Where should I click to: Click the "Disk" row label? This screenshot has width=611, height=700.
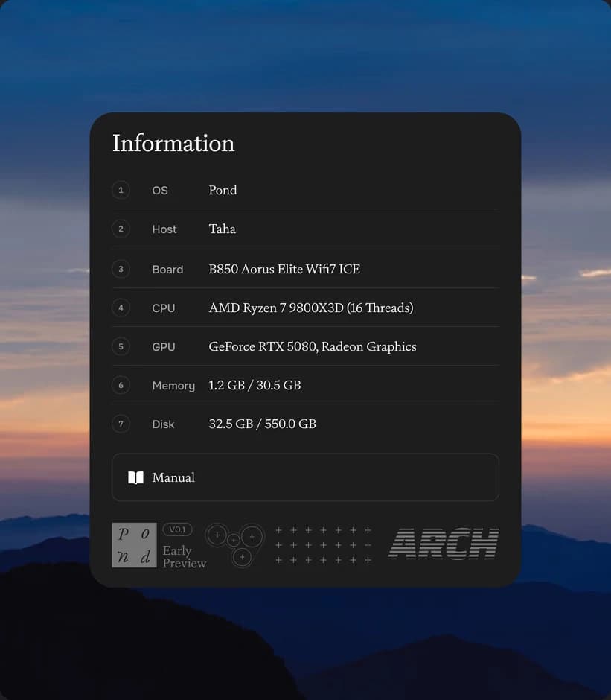(163, 424)
